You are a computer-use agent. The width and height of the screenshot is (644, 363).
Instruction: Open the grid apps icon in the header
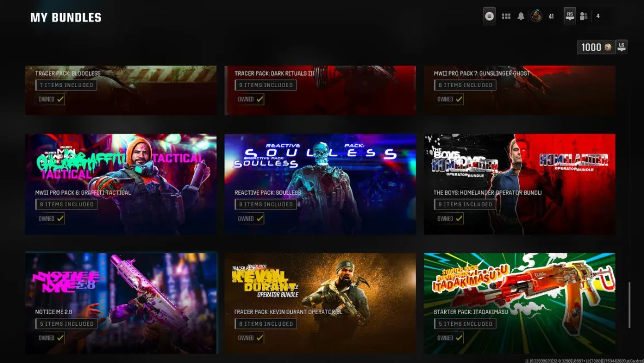pyautogui.click(x=506, y=16)
